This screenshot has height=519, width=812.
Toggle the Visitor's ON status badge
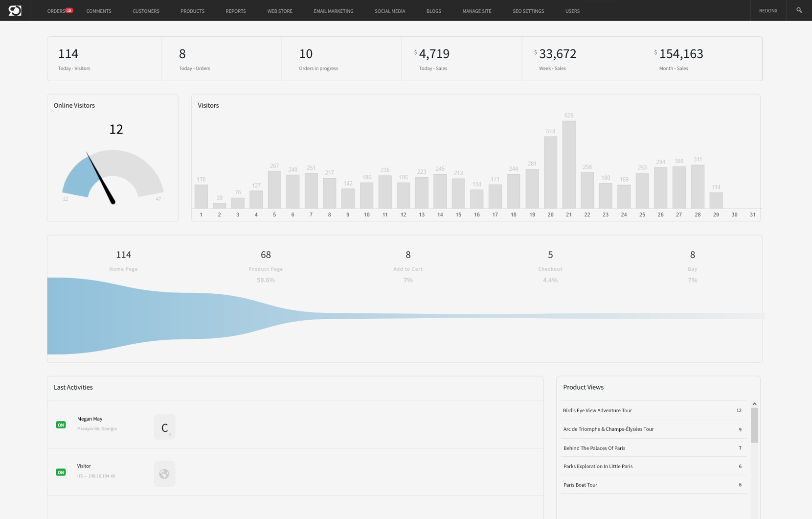[61, 472]
